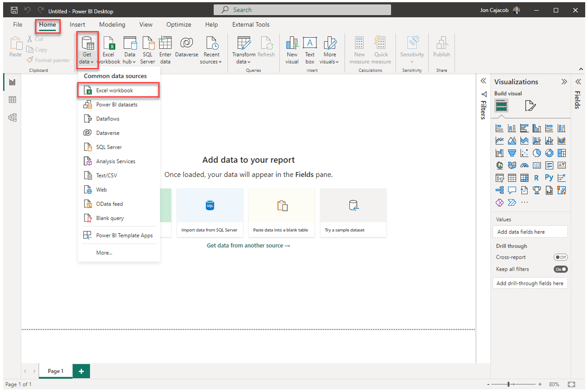Image resolution: width=587 pixels, height=392 pixels.
Task: Choose Excel workbook in Common data sources
Action: (119, 90)
